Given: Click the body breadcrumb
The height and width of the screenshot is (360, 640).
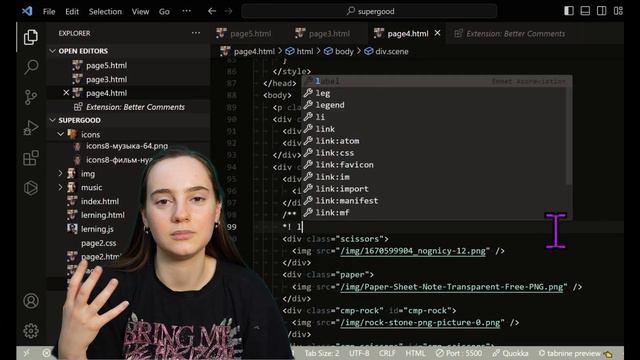Looking at the screenshot, I should coord(339,51).
